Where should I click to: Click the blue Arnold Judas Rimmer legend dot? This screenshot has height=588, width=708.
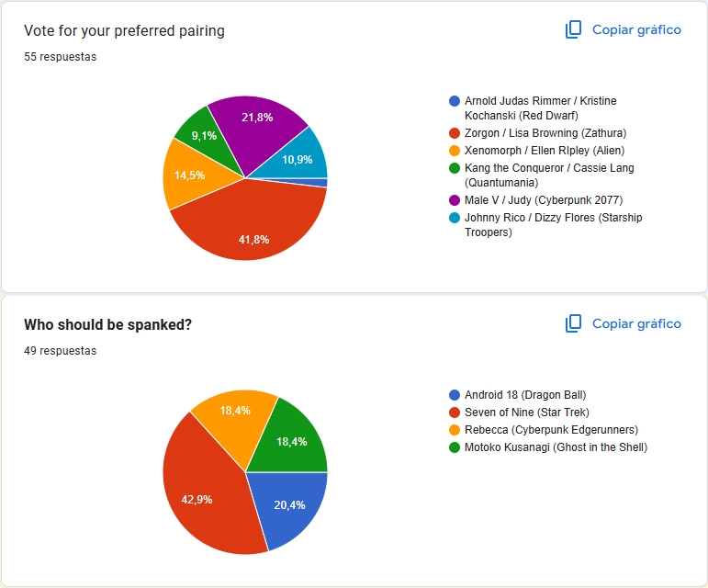tap(455, 101)
